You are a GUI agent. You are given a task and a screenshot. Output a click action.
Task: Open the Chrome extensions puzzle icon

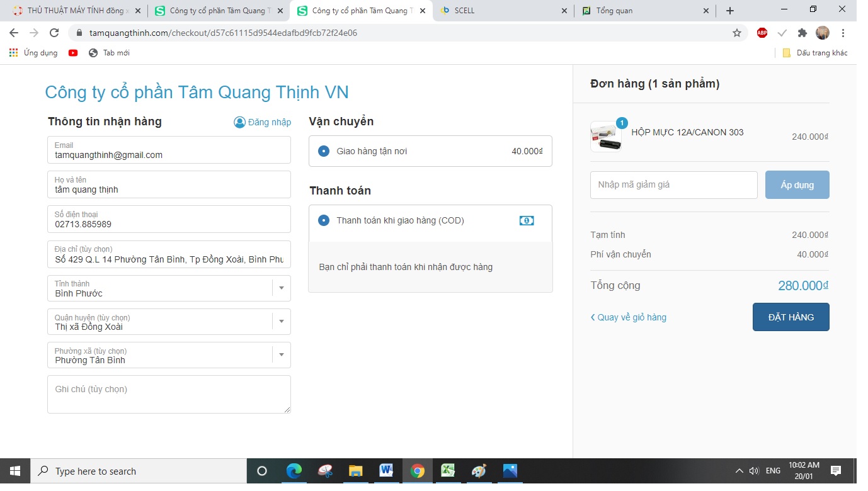pyautogui.click(x=802, y=33)
